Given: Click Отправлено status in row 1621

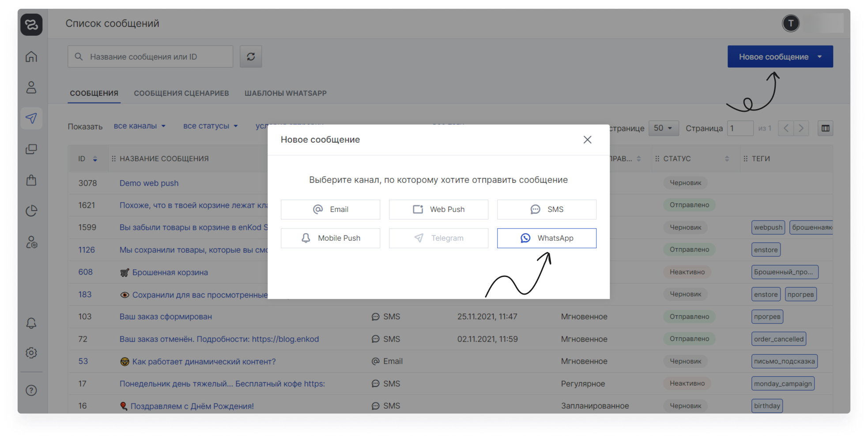Looking at the screenshot, I should (x=689, y=205).
